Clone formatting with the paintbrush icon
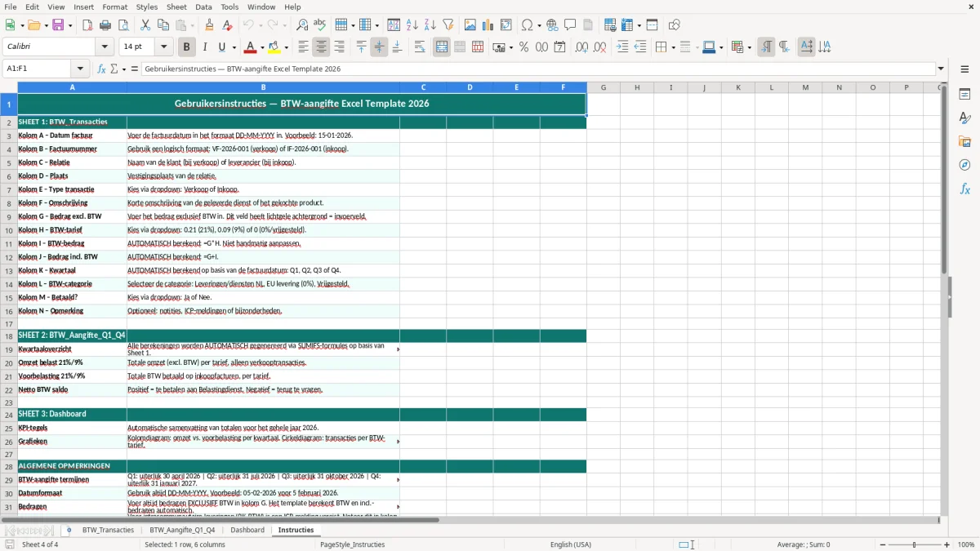Viewport: 980px width, 551px height. (x=210, y=25)
